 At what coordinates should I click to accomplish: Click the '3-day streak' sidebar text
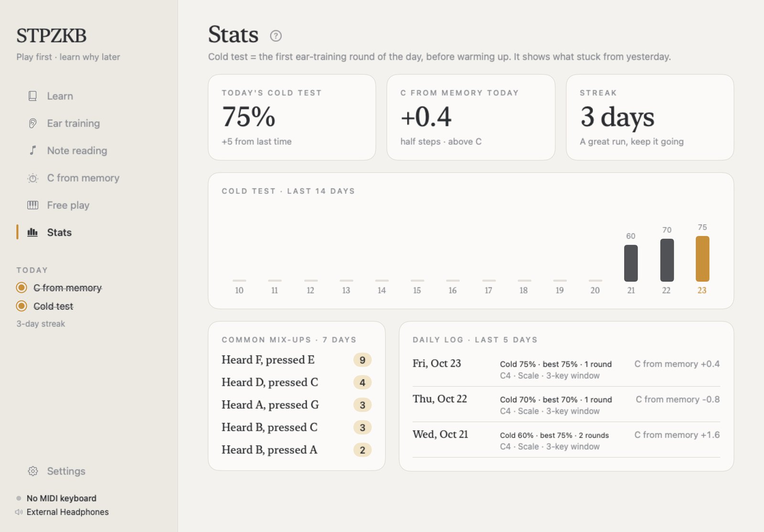[x=41, y=324]
